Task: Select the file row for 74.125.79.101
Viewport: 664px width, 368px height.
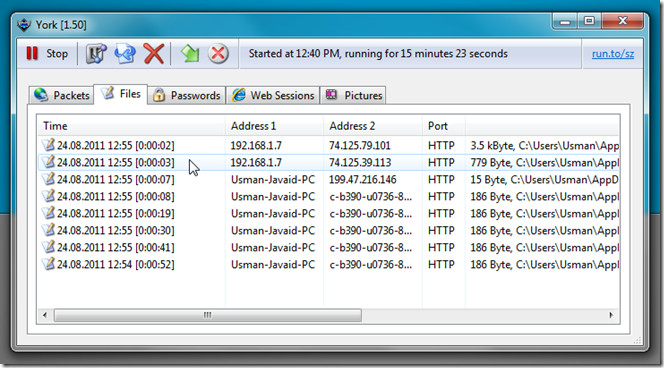Action: pos(329,146)
